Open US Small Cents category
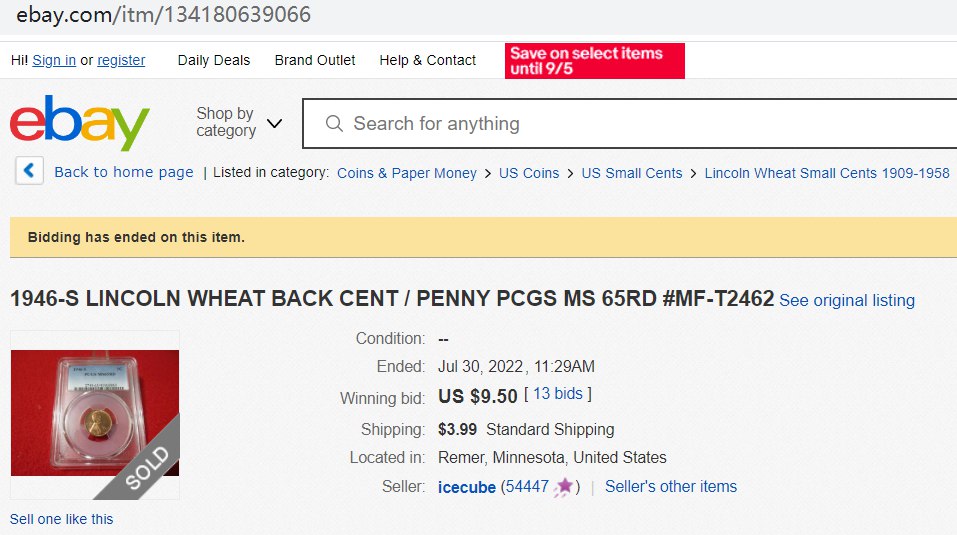Viewport: 957px width, 535px height. [631, 173]
